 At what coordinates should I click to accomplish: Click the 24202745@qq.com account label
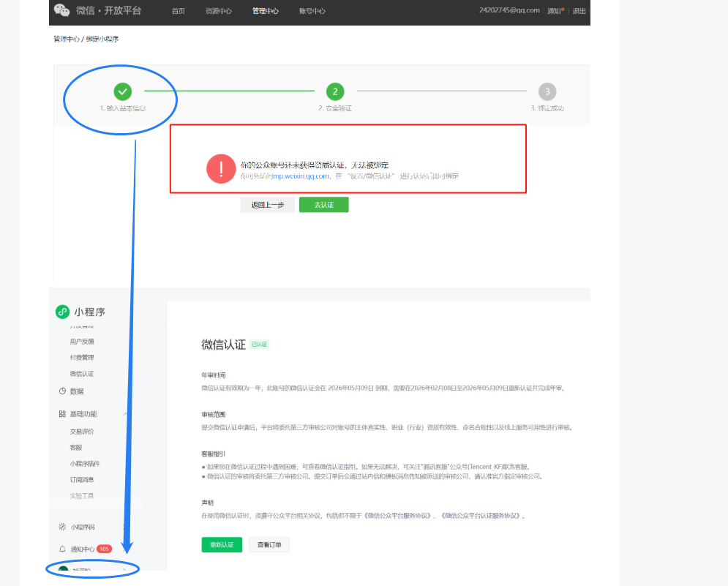tap(509, 10)
